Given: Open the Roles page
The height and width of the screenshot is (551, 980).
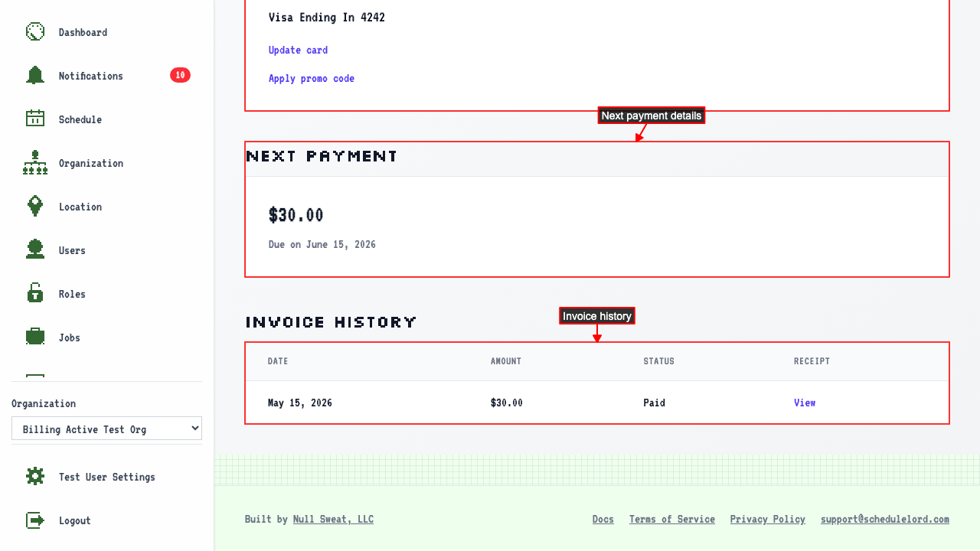Looking at the screenshot, I should click(72, 294).
